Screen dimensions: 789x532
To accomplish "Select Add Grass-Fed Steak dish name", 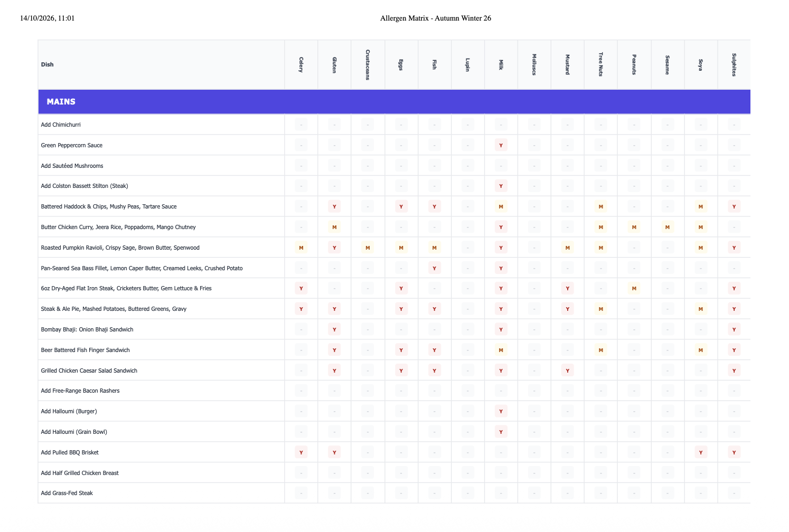I will [67, 493].
